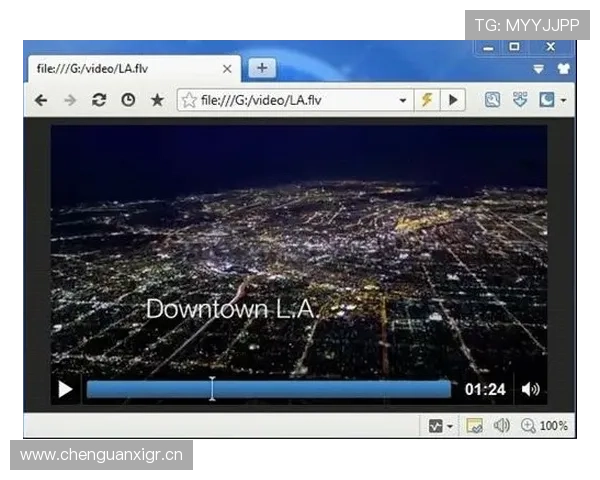Screen dimensions: 600x480
Task: Click the blue video progress bar
Action: click(268, 389)
